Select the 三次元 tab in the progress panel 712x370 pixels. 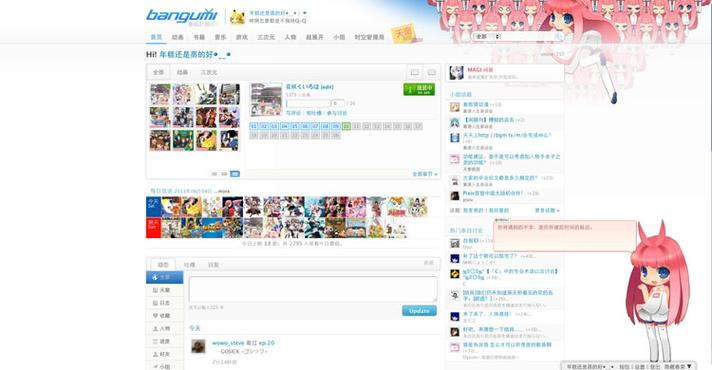(209, 73)
